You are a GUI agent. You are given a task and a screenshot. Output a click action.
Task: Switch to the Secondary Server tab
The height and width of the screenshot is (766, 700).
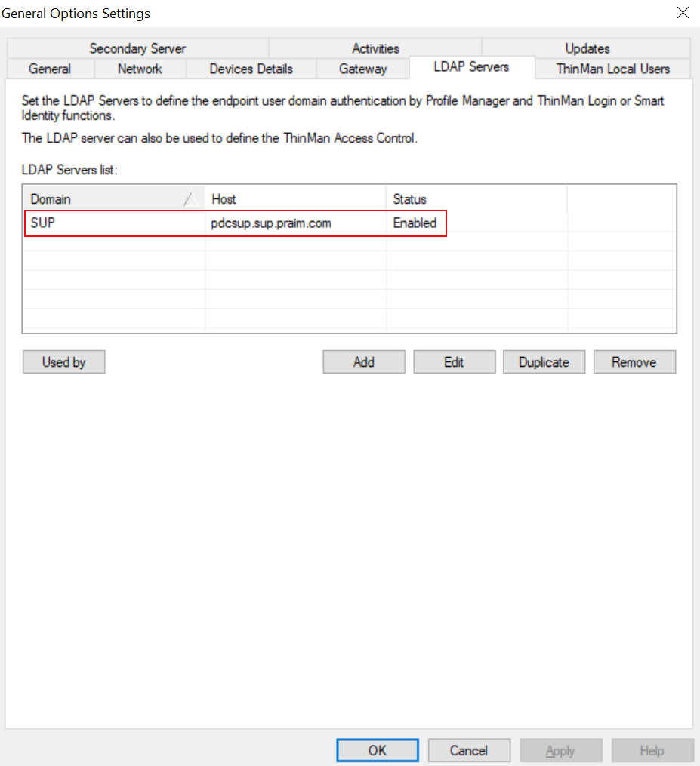pyautogui.click(x=138, y=48)
